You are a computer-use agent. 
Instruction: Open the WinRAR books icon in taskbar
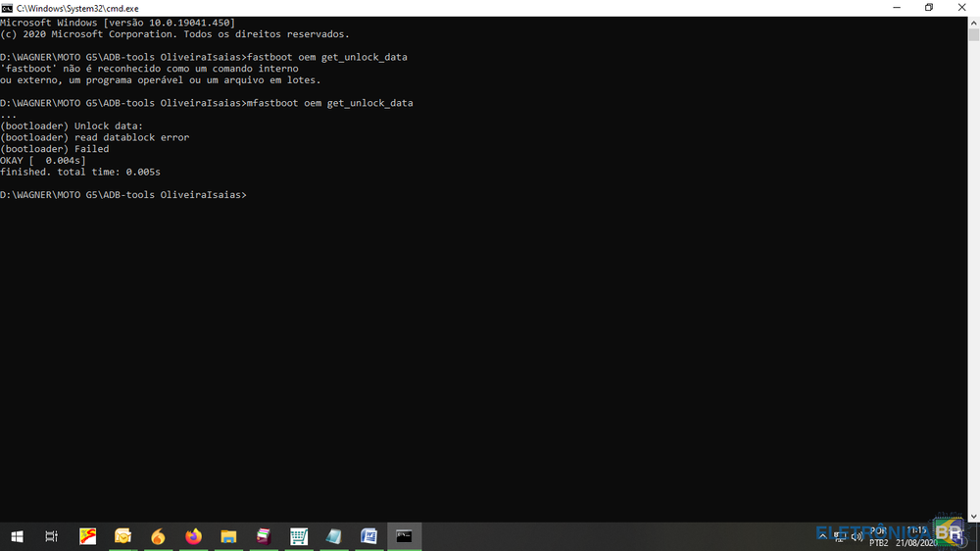click(264, 536)
